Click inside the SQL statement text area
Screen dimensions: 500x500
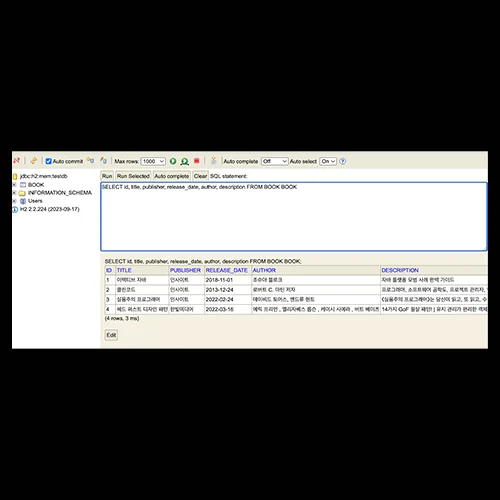tap(294, 217)
